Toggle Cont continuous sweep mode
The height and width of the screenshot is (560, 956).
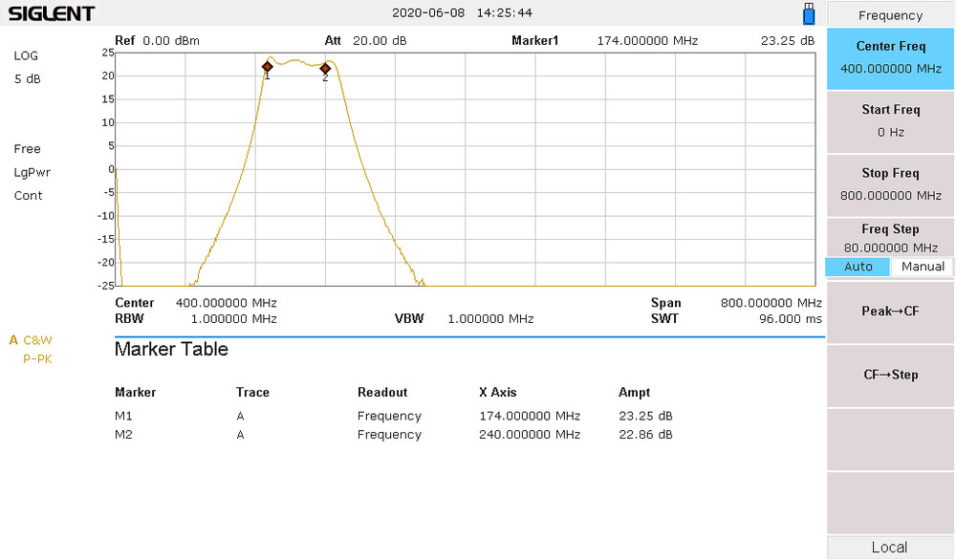coord(28,195)
